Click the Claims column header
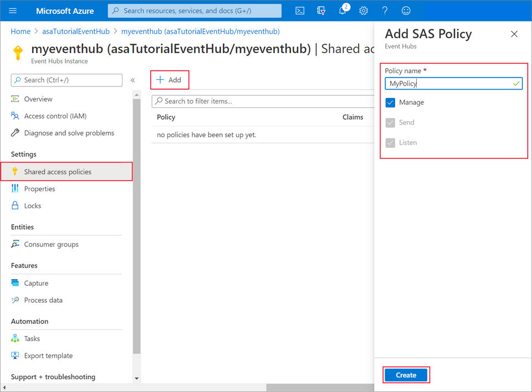Viewport: 532px width, 392px height. (353, 117)
